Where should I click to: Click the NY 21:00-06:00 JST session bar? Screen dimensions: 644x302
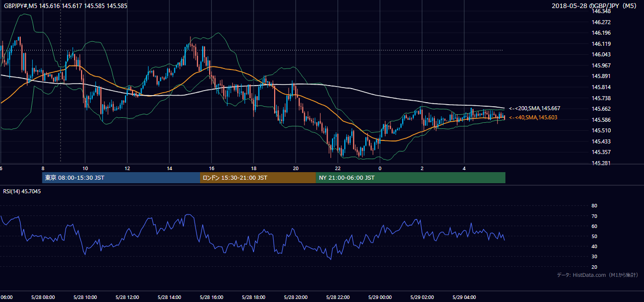click(x=410, y=178)
